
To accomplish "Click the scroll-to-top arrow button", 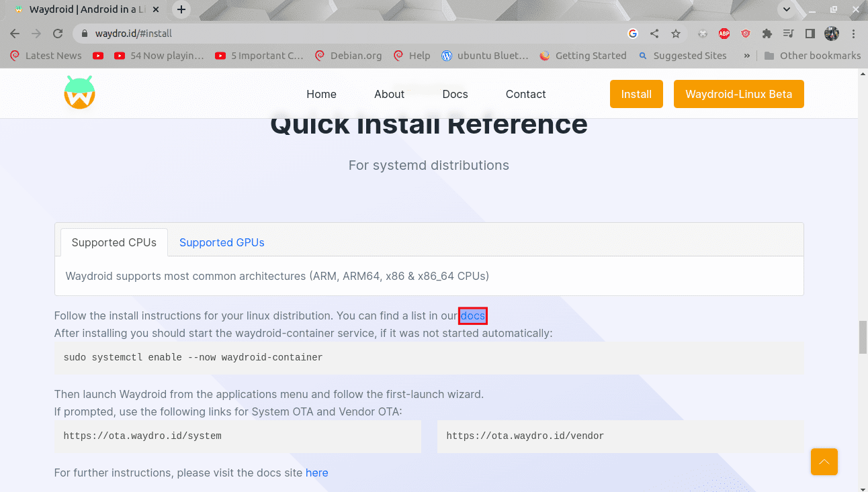I will (824, 462).
